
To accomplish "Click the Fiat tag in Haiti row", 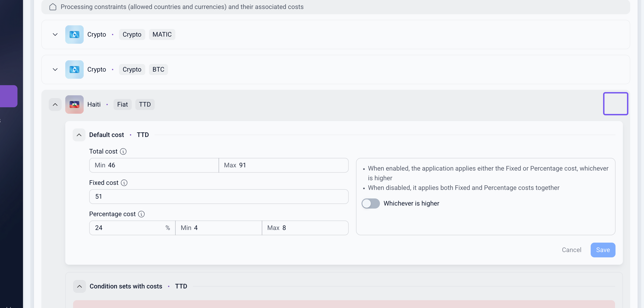I will click(123, 105).
